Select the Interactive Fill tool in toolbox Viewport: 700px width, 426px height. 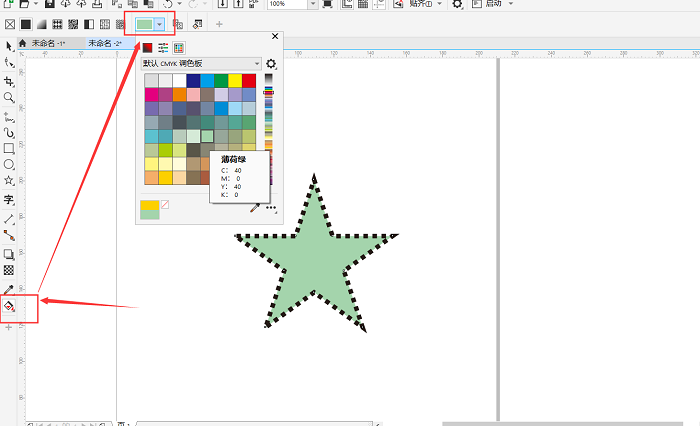click(x=9, y=307)
